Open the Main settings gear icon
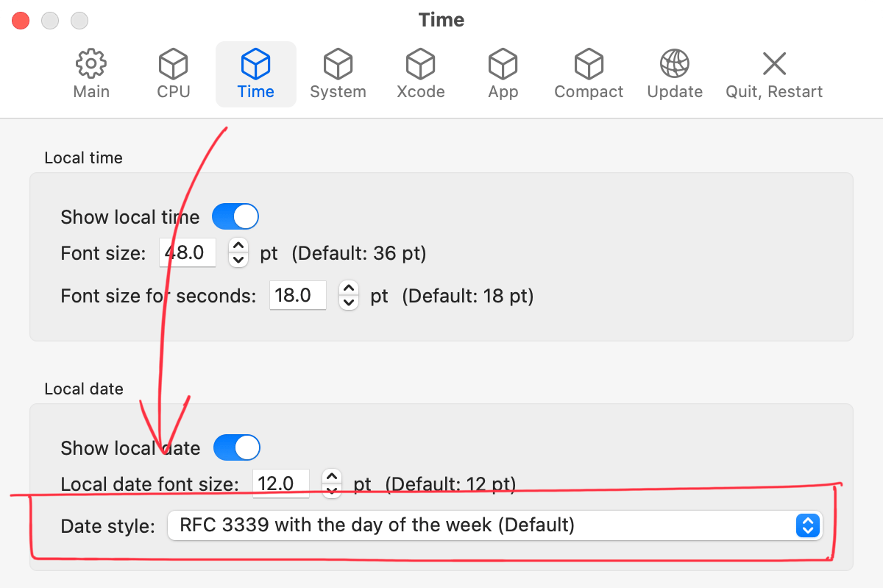 pyautogui.click(x=91, y=64)
